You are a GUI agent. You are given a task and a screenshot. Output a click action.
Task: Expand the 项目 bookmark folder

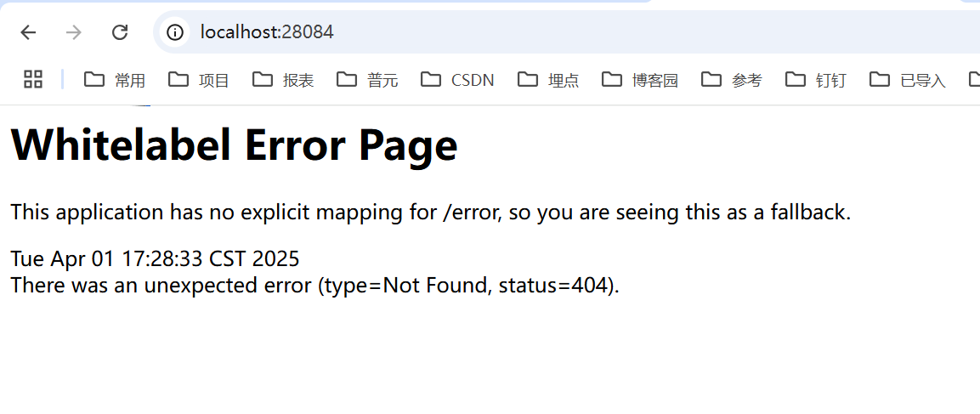(199, 80)
